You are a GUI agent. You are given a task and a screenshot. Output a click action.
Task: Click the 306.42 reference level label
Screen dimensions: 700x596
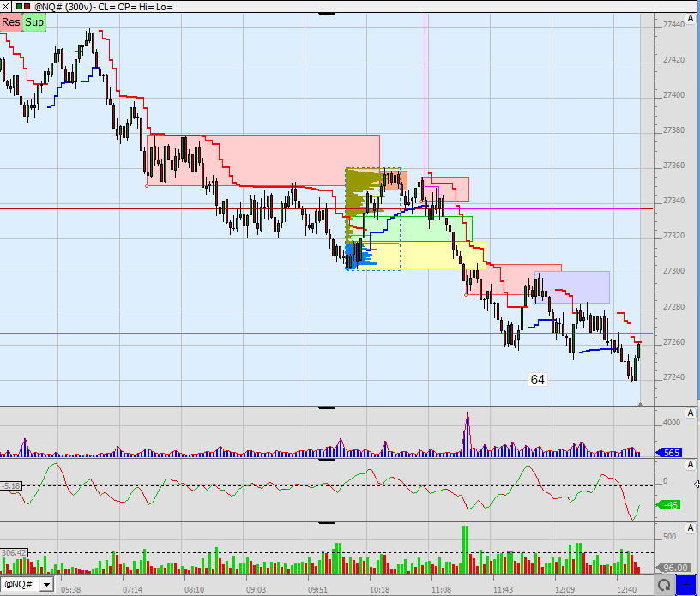click(x=14, y=553)
